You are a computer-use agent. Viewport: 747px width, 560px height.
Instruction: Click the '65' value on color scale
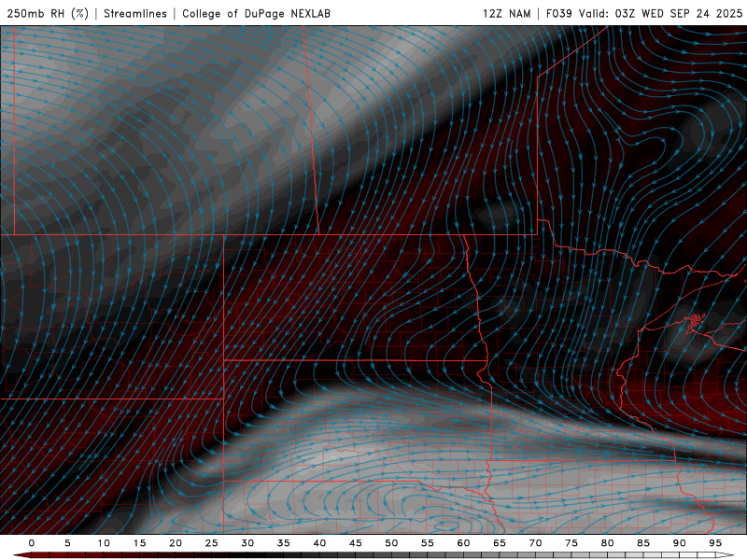500,543
